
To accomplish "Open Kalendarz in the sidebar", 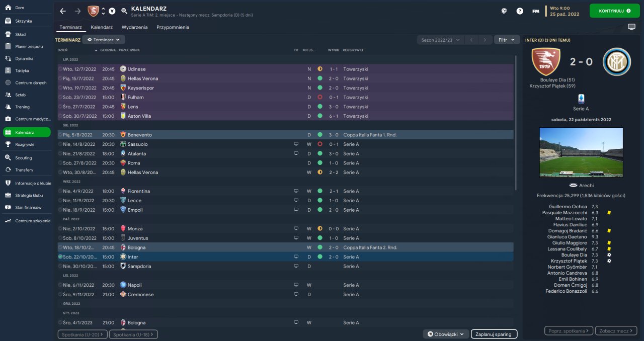I will (27, 132).
